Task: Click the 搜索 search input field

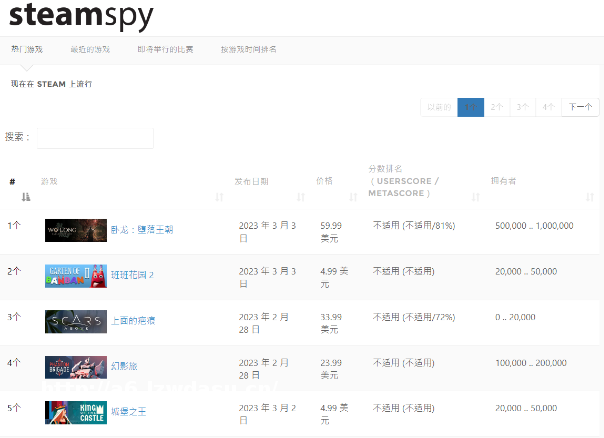Action: pyautogui.click(x=94, y=137)
